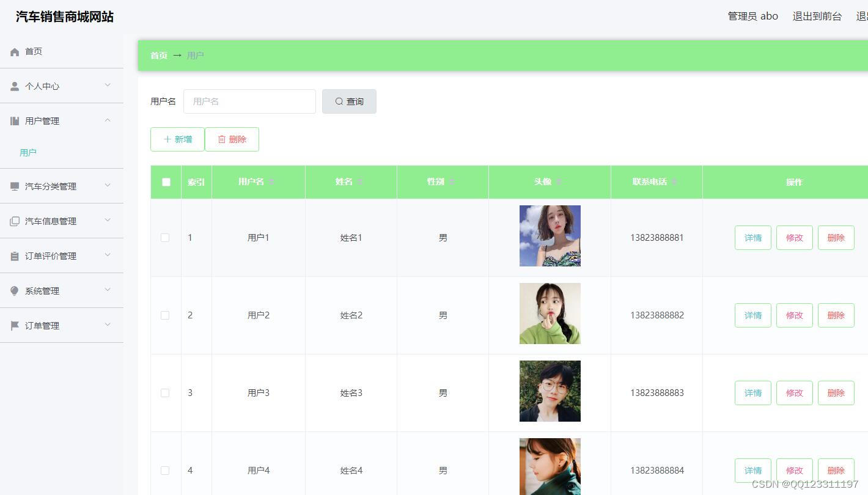Open 详情 for 用户2
Viewport: 868px width, 495px height.
click(753, 315)
